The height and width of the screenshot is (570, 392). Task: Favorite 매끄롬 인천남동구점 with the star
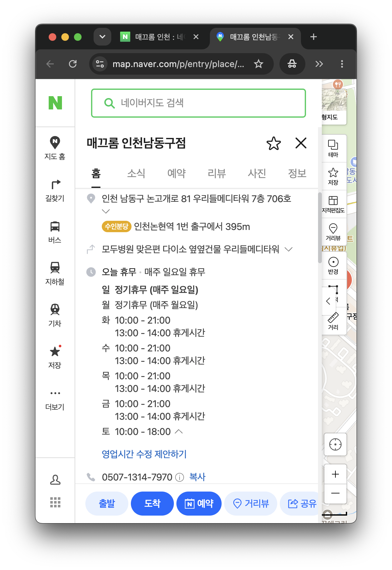(x=273, y=143)
